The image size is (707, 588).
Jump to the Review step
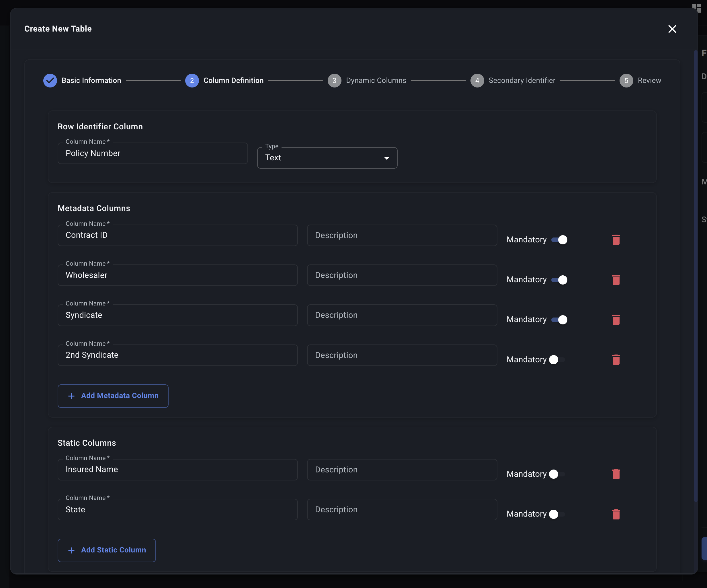649,81
